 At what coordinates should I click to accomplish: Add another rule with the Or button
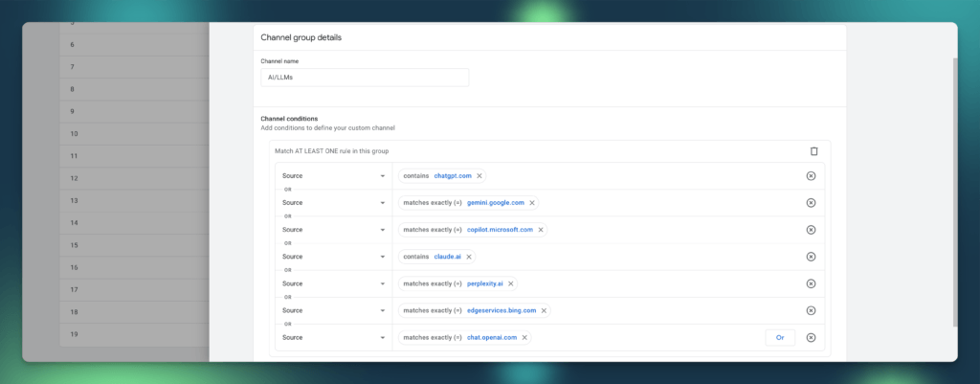pos(780,337)
